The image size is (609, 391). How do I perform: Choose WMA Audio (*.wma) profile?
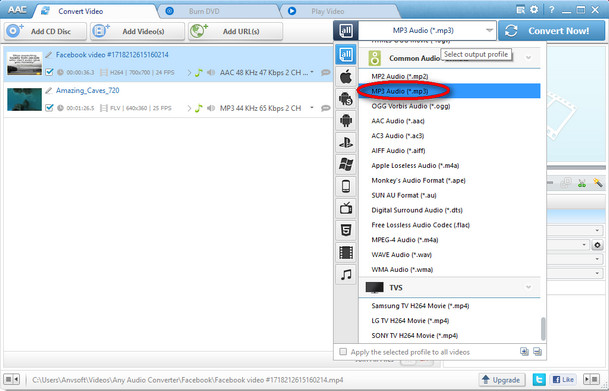click(x=450, y=269)
